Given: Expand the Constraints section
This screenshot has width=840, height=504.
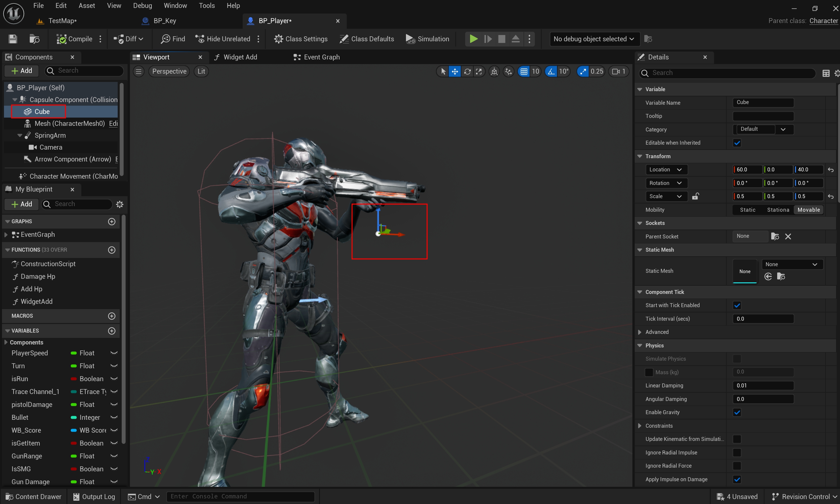Looking at the screenshot, I should pyautogui.click(x=639, y=425).
